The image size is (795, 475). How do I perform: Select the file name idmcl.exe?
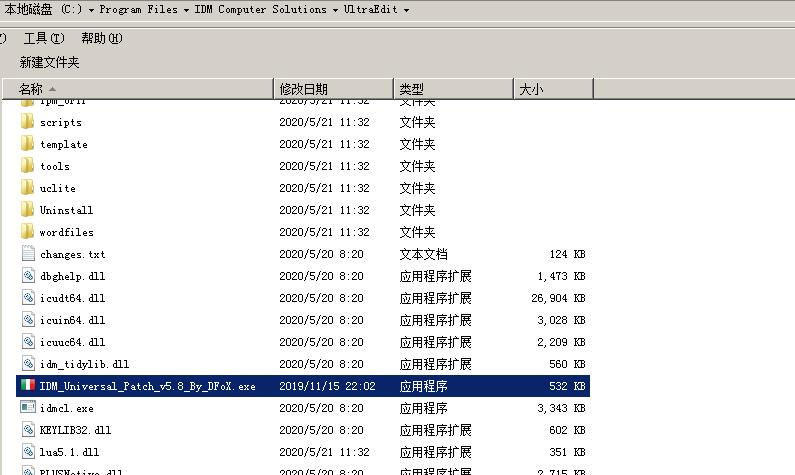click(x=66, y=408)
